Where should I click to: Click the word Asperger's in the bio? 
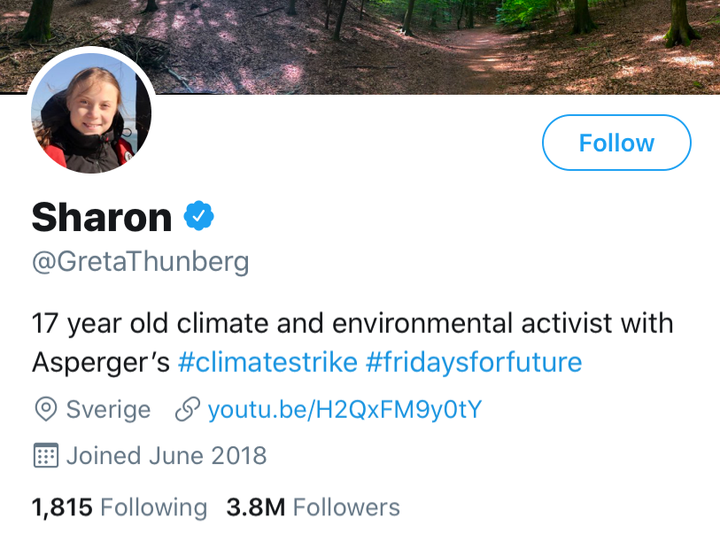[x=101, y=361]
